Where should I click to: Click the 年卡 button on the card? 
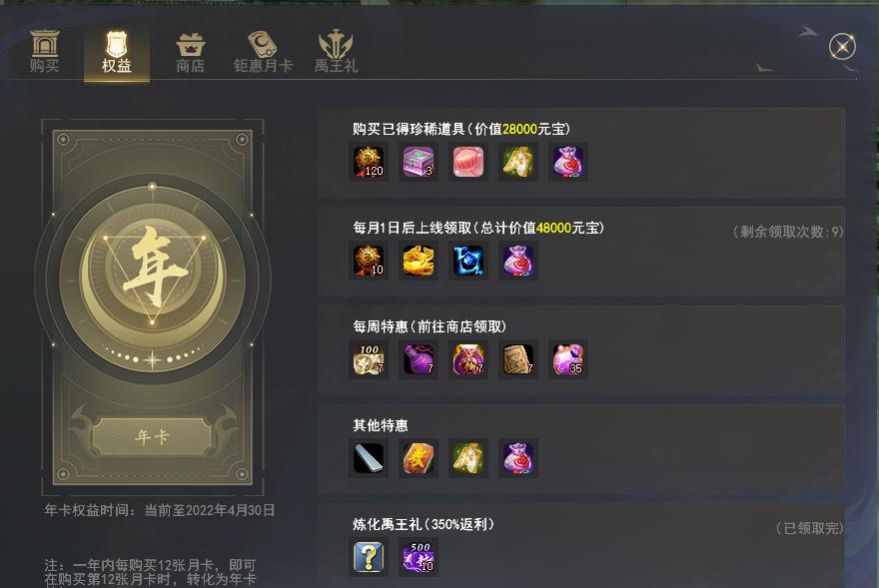click(152, 436)
